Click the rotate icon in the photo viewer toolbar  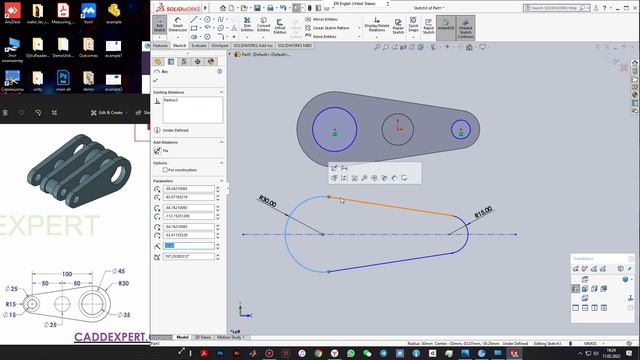[38, 112]
